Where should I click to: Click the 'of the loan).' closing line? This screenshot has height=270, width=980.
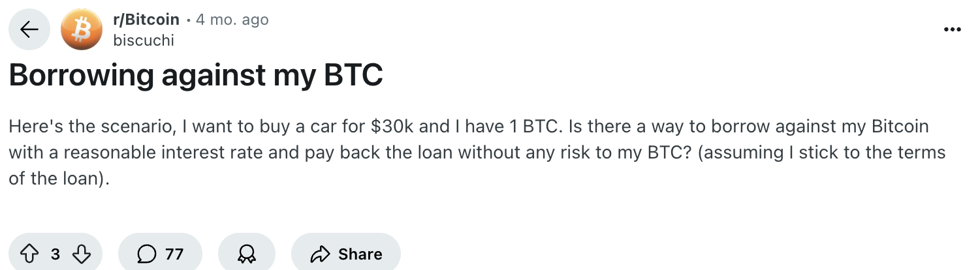(57, 179)
